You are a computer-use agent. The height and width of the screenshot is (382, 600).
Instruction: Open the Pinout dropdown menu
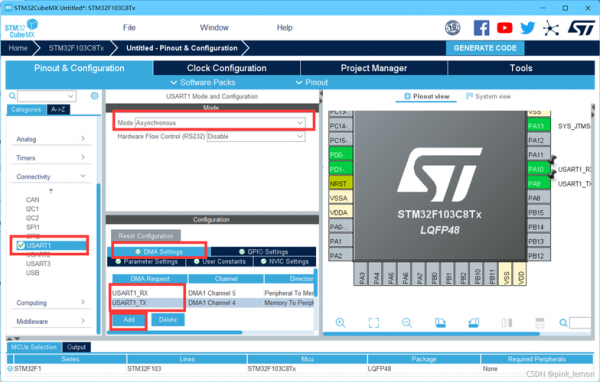click(312, 82)
